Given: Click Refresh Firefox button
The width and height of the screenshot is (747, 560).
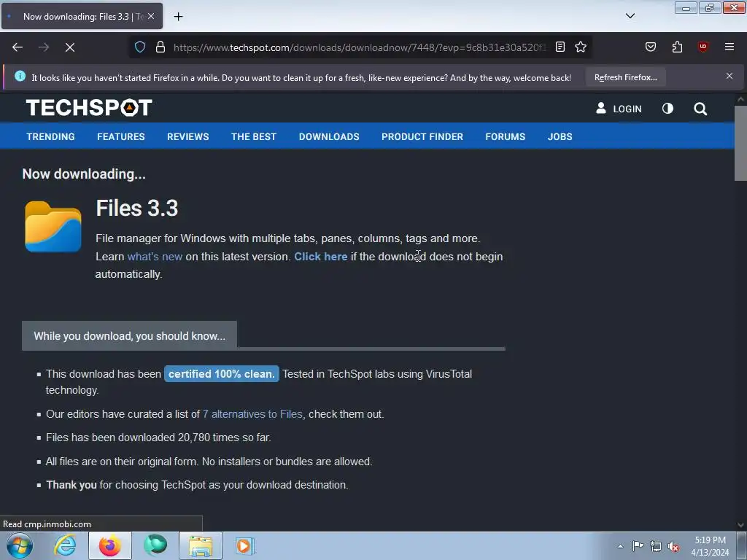Looking at the screenshot, I should (x=625, y=77).
